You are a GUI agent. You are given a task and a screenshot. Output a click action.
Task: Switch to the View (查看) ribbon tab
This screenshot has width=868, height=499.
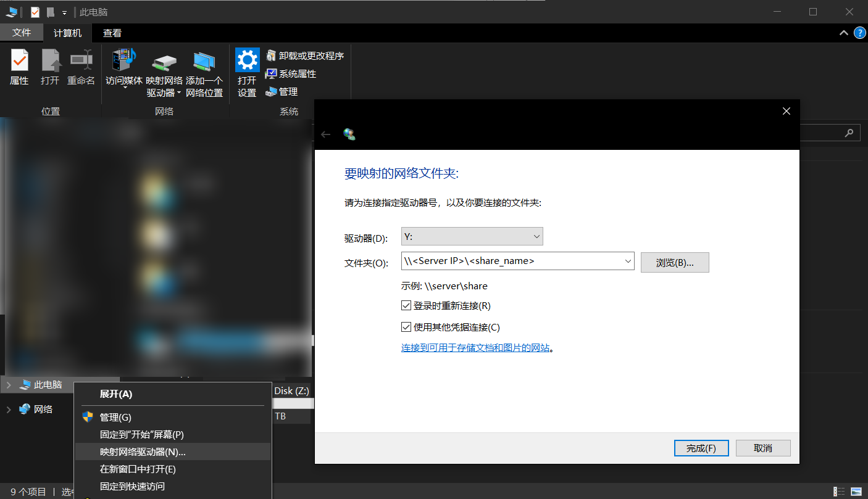point(112,33)
